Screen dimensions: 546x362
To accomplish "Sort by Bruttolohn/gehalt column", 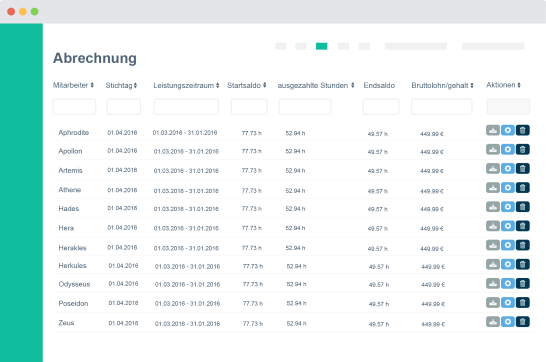I will pyautogui.click(x=442, y=85).
